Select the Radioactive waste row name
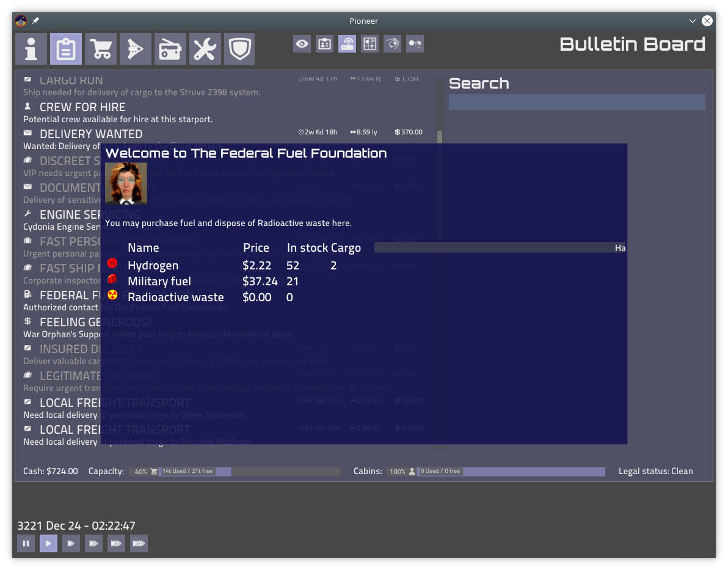This screenshot has height=570, width=728. click(x=175, y=298)
